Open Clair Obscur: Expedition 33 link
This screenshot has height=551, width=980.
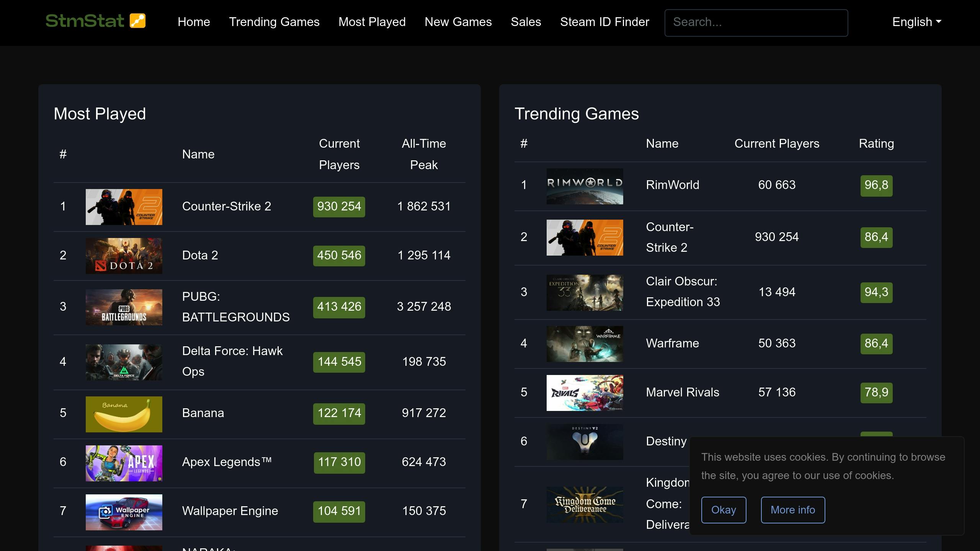click(x=683, y=292)
